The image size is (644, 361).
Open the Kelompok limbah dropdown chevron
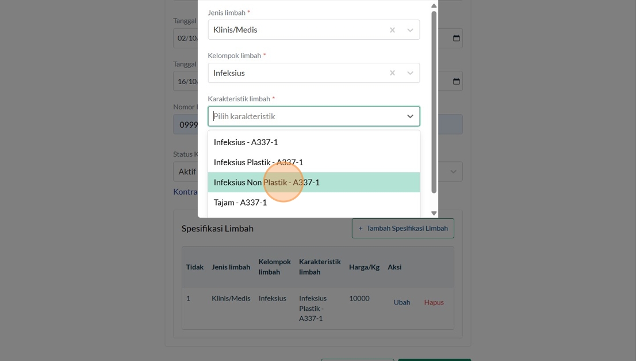click(x=410, y=73)
